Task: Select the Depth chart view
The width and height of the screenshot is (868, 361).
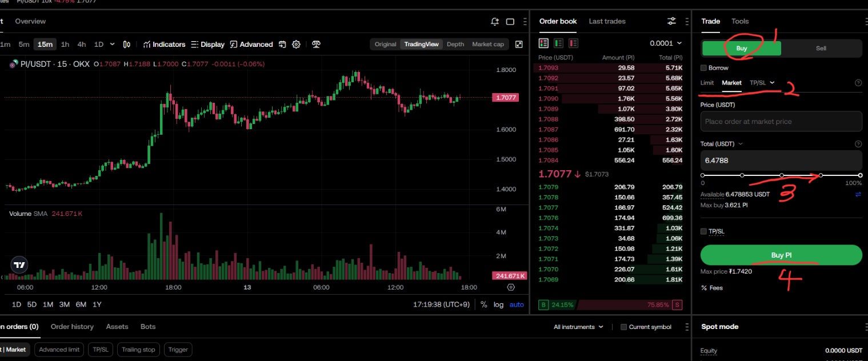Action: (x=455, y=45)
